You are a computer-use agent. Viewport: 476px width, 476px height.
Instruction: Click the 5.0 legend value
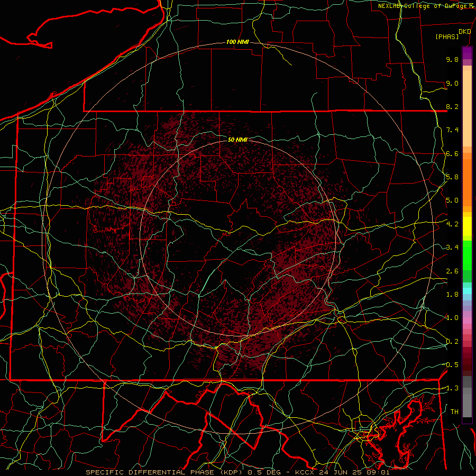452,200
